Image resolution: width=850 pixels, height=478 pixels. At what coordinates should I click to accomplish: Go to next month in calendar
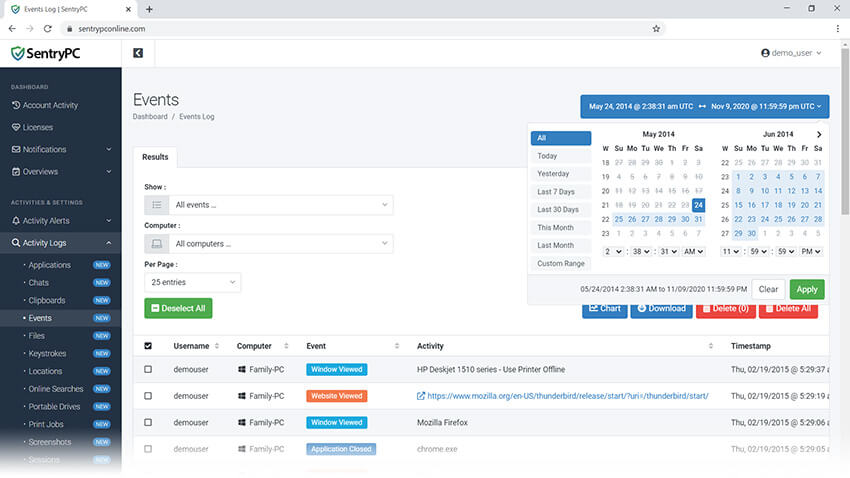[x=819, y=134]
